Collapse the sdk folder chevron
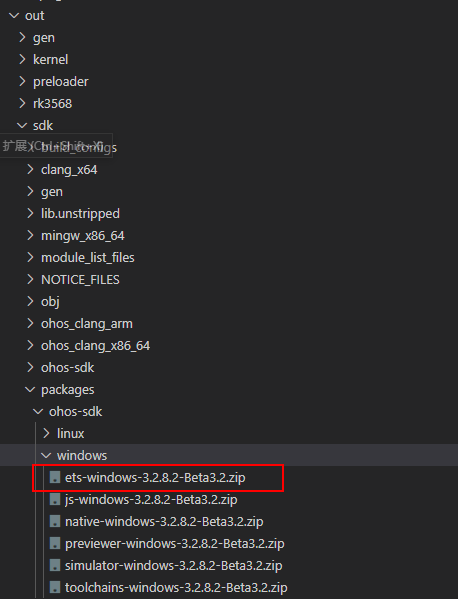Viewport: 458px width, 599px height. [x=22, y=125]
